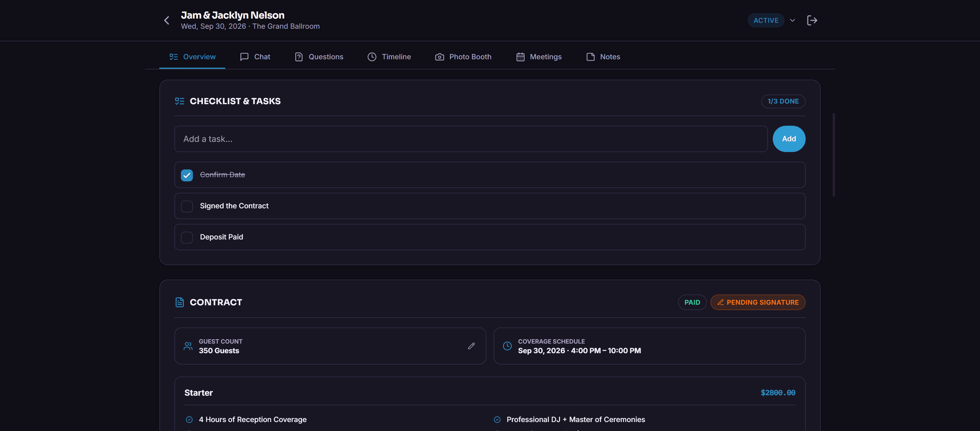The width and height of the screenshot is (980, 431).
Task: Focus the Add a task input field
Action: click(471, 139)
